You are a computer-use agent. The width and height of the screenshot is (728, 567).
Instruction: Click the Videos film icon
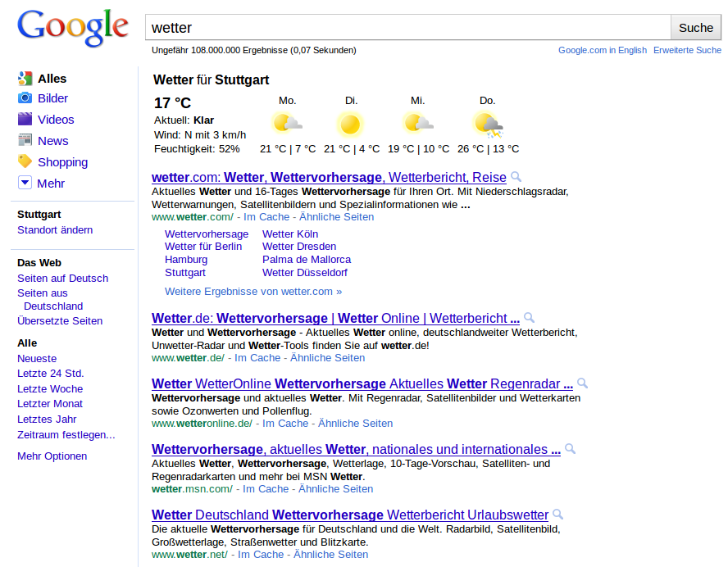25,120
